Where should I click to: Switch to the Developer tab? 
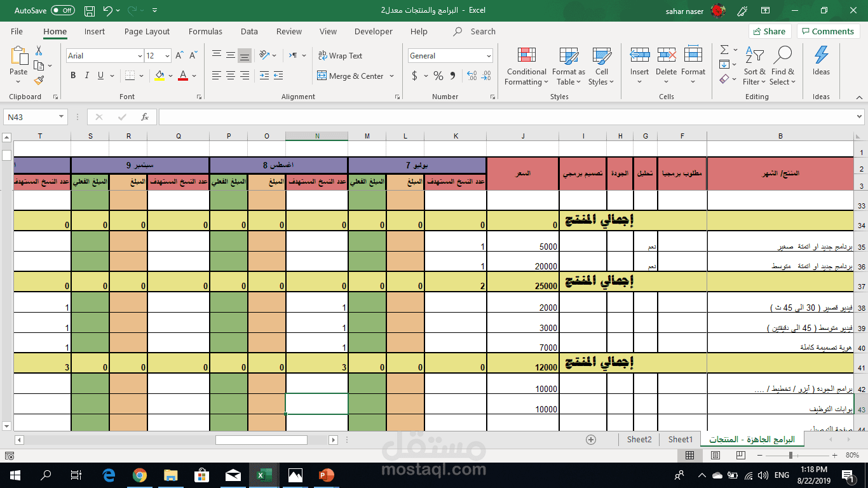point(374,31)
